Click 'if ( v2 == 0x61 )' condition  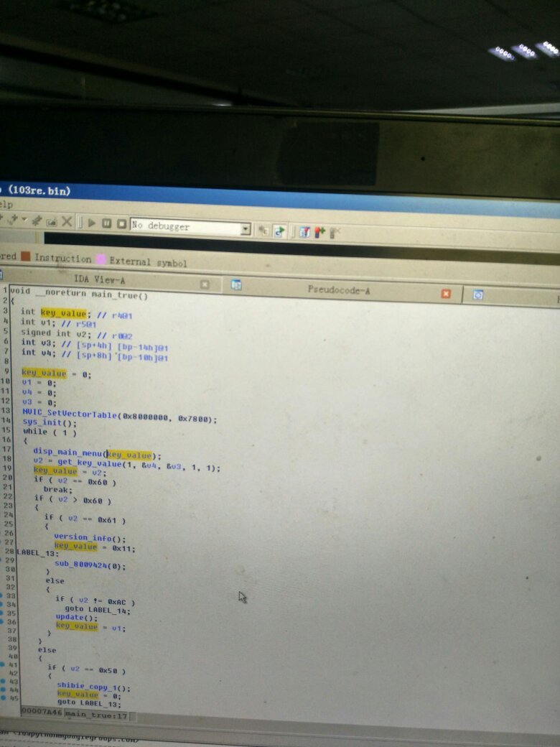85,519
